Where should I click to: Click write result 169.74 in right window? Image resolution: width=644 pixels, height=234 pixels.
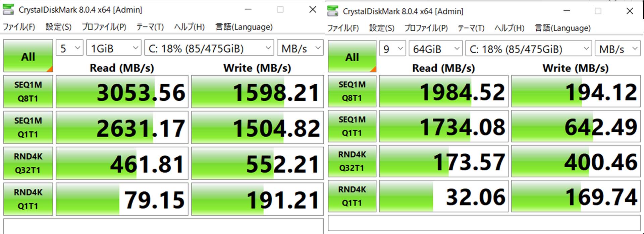tap(576, 196)
